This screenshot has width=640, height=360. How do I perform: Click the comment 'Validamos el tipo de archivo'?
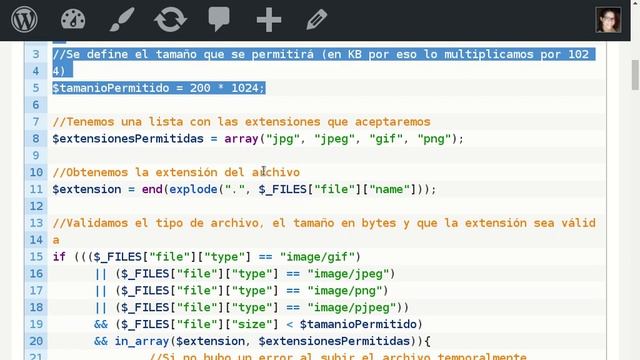[324, 223]
